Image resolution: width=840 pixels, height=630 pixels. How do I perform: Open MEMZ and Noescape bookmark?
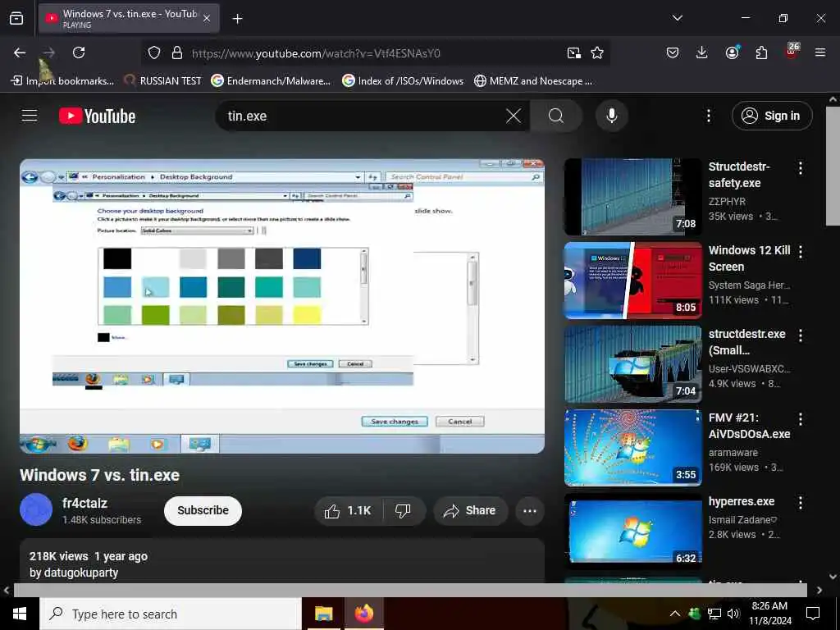click(533, 81)
